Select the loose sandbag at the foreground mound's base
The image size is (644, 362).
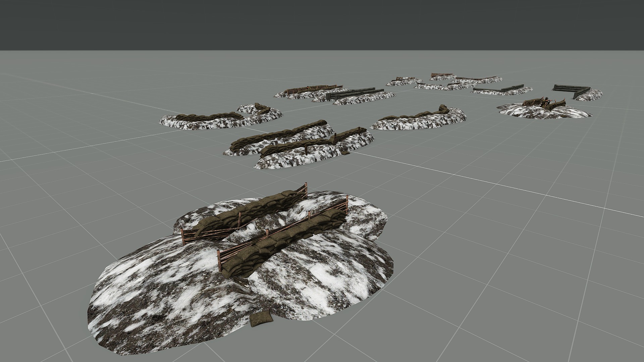pyautogui.click(x=261, y=319)
